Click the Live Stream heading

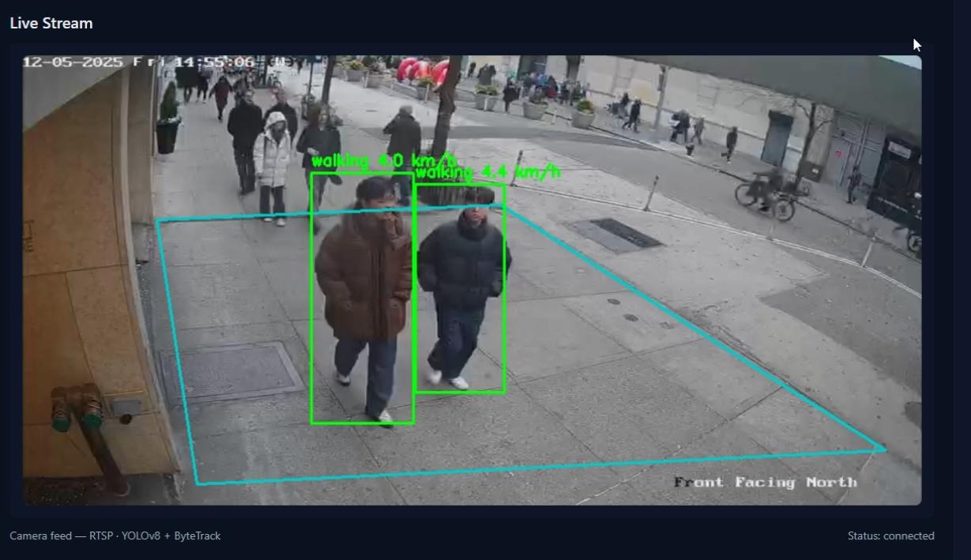(51, 23)
